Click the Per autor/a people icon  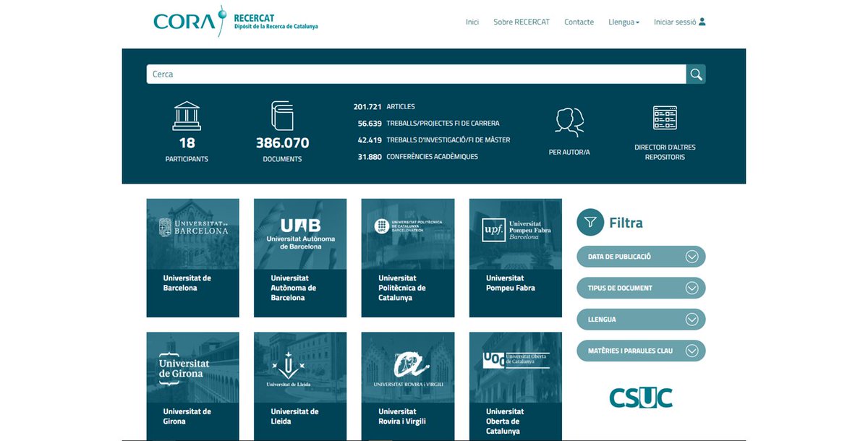[x=569, y=121]
